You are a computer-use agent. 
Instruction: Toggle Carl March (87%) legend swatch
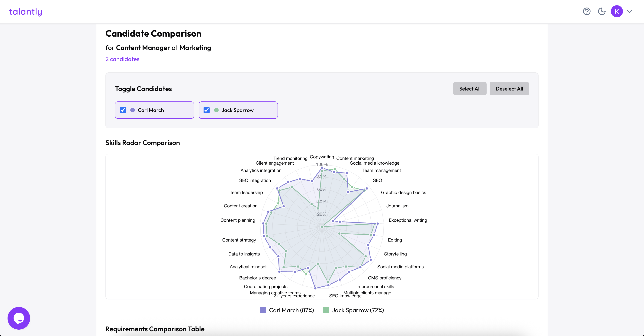(x=263, y=310)
